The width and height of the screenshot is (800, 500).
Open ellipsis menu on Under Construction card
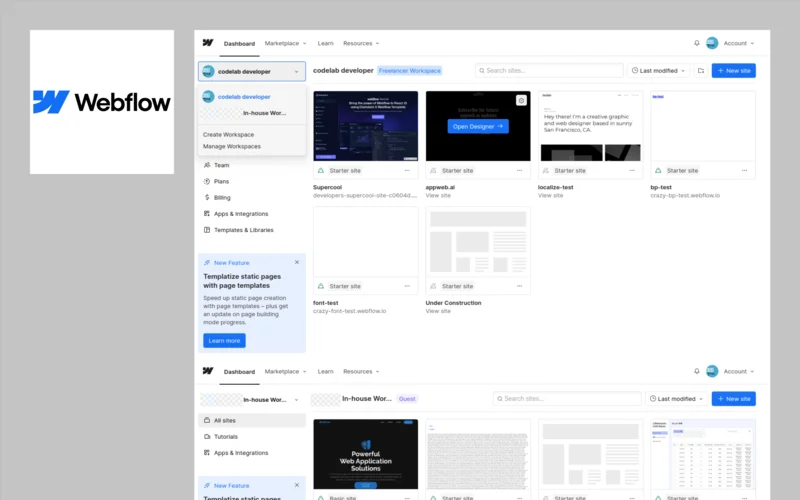(x=519, y=286)
